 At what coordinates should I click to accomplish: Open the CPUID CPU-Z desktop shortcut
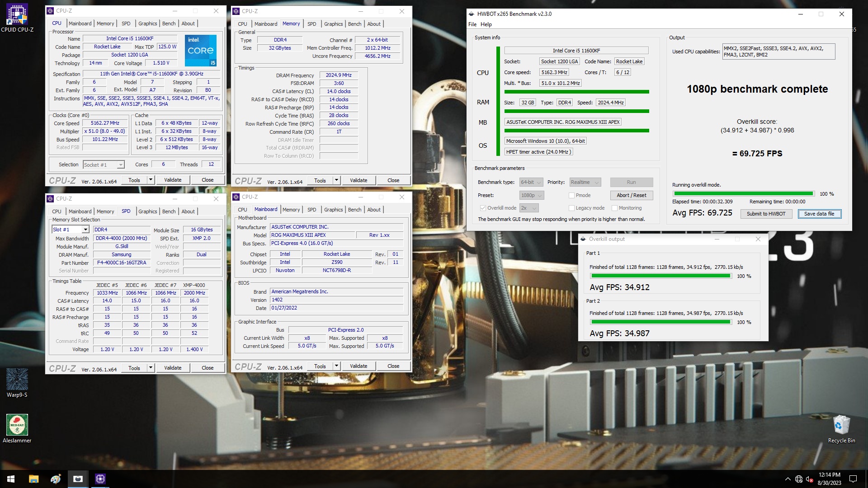click(x=17, y=18)
